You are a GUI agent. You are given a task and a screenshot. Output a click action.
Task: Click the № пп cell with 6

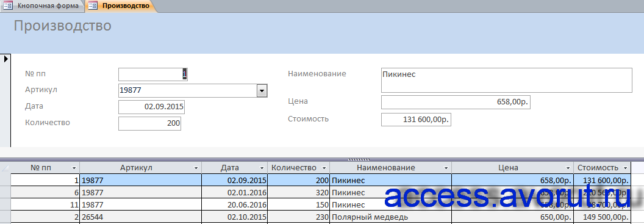pos(45,192)
